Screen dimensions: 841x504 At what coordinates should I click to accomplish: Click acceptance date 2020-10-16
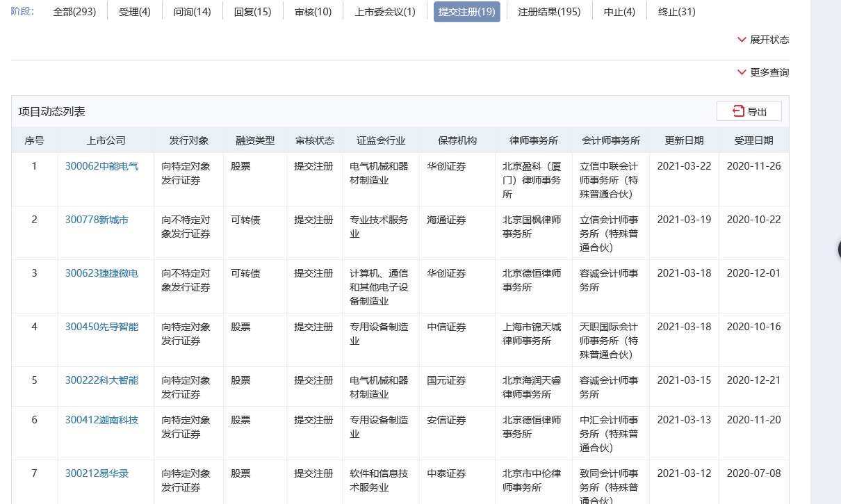(x=754, y=327)
